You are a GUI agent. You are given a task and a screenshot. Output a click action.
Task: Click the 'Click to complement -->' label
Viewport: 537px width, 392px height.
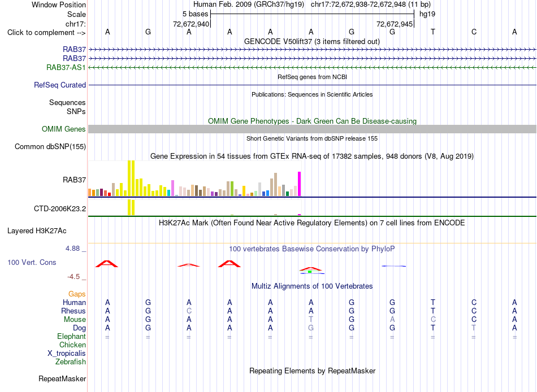[46, 33]
